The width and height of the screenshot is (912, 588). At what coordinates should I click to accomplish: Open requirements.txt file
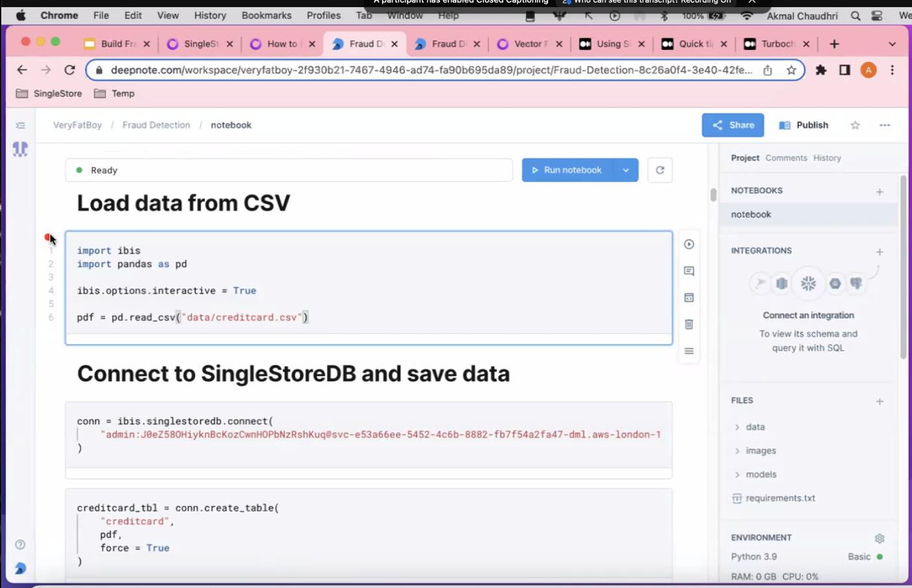coord(780,498)
